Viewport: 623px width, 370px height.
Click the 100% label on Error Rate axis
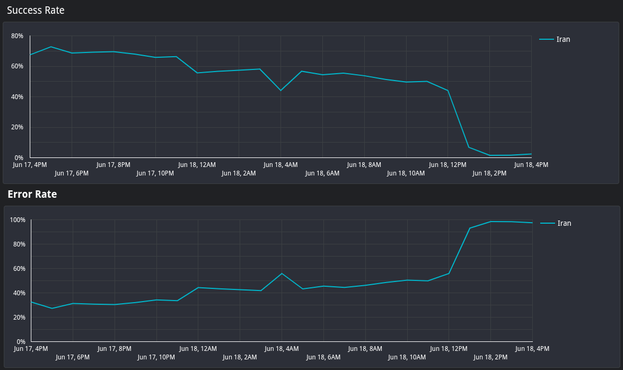click(17, 220)
